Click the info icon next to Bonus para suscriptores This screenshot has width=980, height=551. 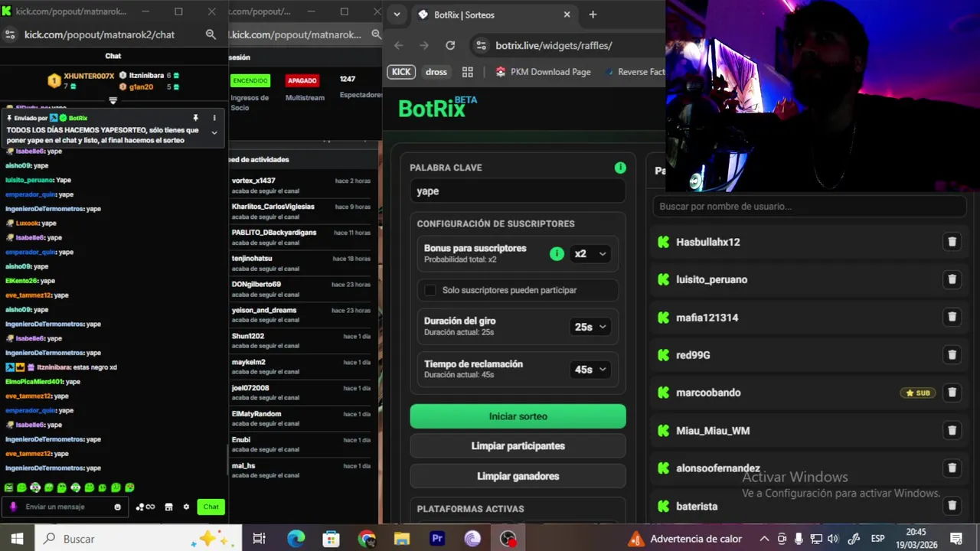(557, 253)
